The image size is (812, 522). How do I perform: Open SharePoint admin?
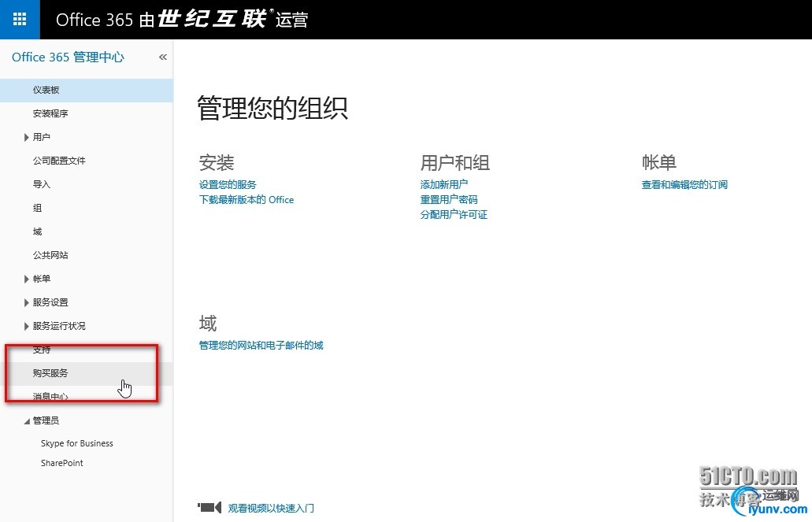point(61,463)
